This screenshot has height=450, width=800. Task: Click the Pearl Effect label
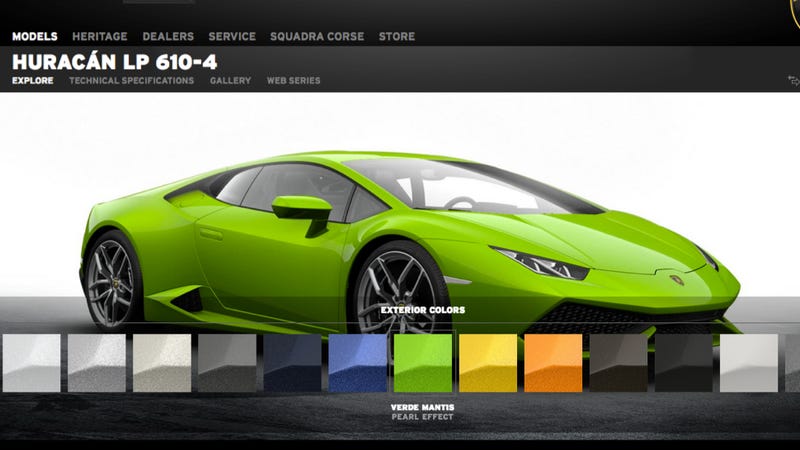pos(422,417)
